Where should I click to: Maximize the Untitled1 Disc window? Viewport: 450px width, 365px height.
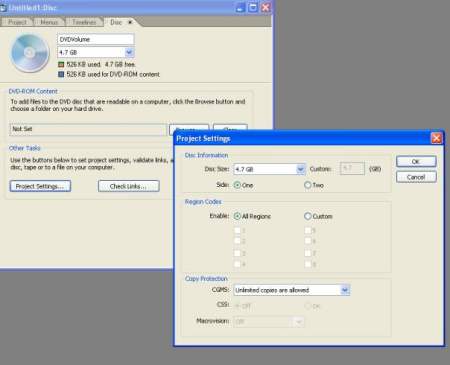pos(253,7)
